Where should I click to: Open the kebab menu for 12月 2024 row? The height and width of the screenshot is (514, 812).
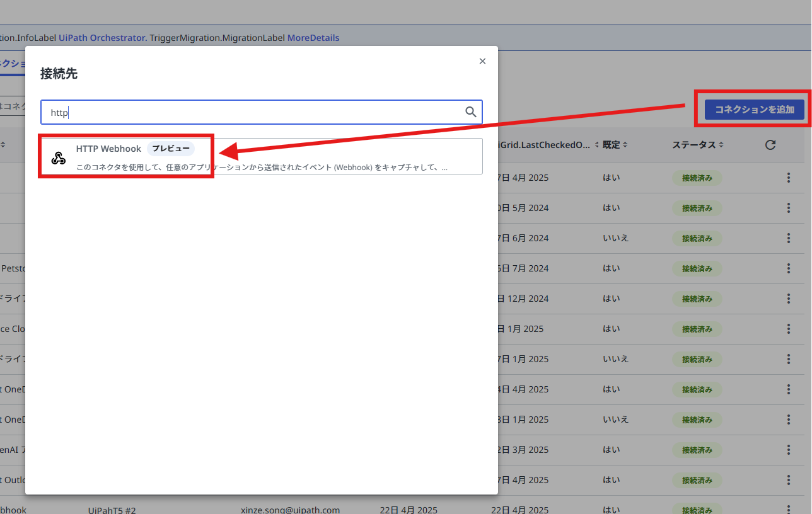788,299
